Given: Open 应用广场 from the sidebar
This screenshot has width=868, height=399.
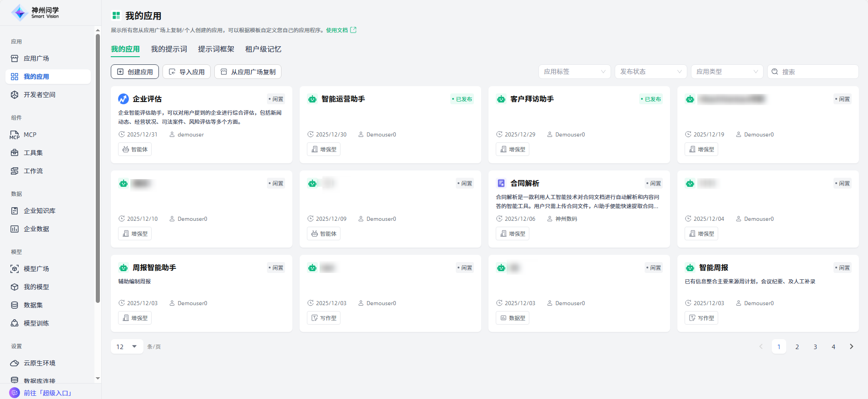Looking at the screenshot, I should point(36,58).
